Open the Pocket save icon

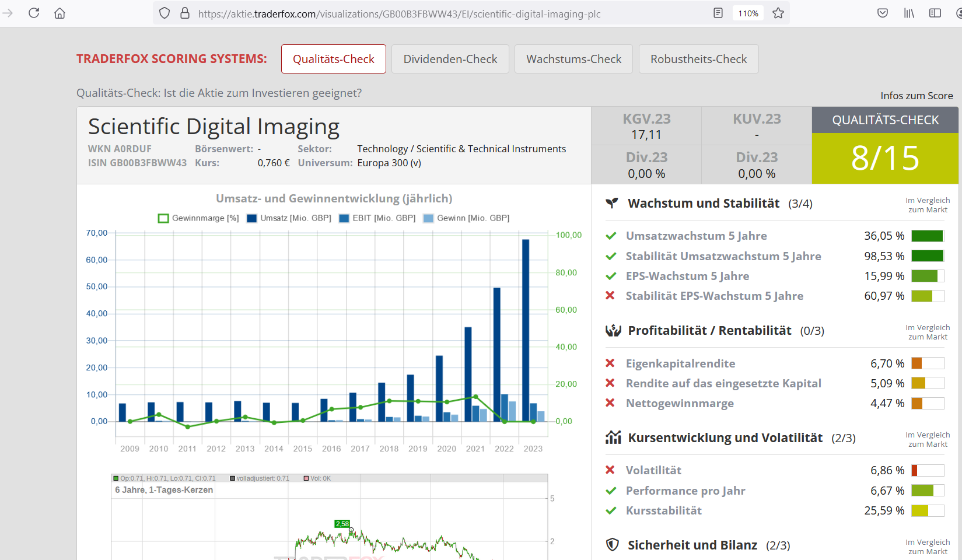[883, 13]
